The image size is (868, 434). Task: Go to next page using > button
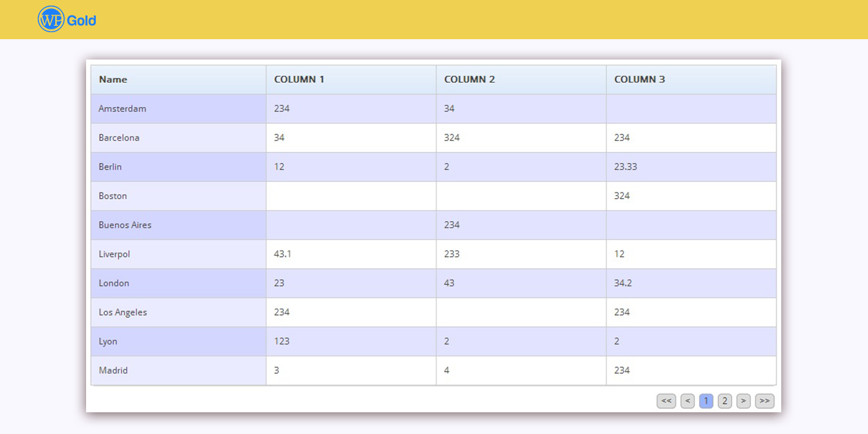coord(744,401)
